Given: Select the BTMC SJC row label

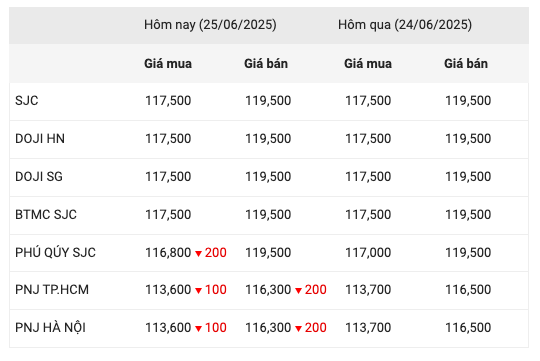Looking at the screenshot, I should [x=46, y=214].
